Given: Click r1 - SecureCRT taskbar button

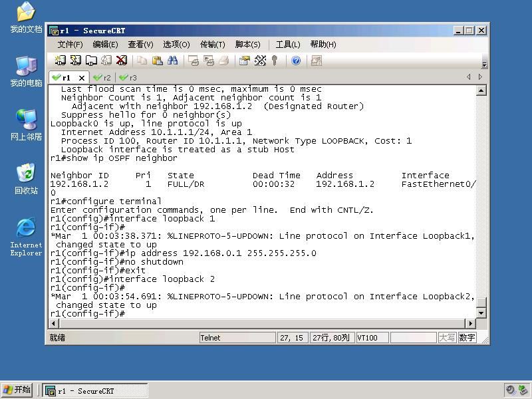Looking at the screenshot, I should (x=95, y=390).
